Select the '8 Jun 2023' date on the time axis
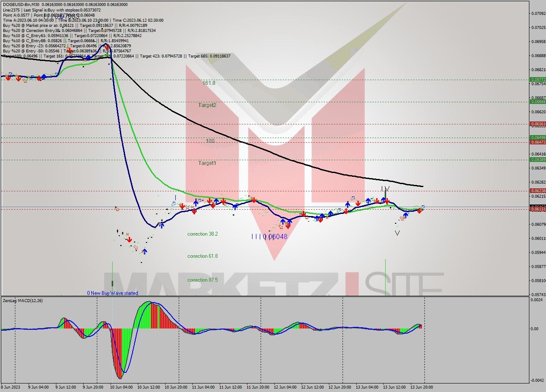This screenshot has height=392, width=546. 11,387
